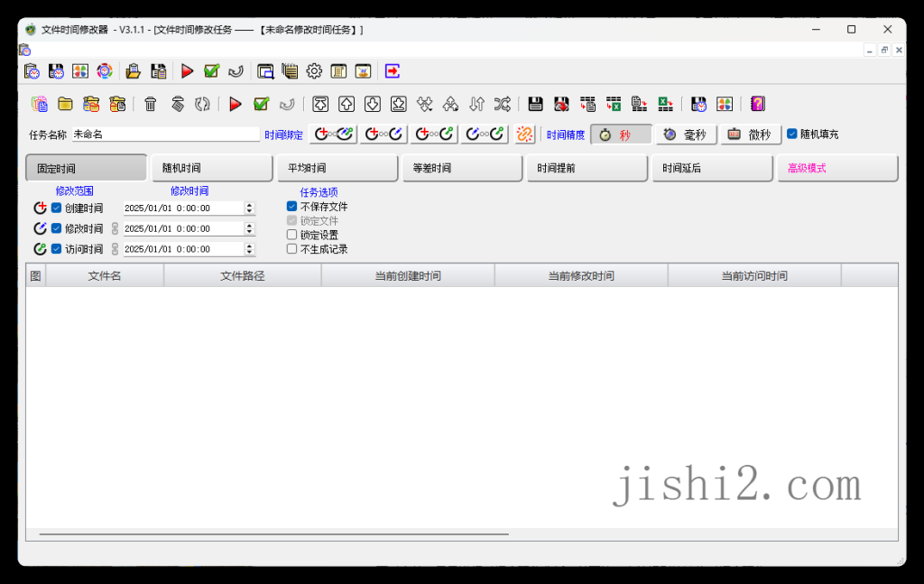This screenshot has height=584, width=924.
Task: Click the up-down swap arrows icon
Action: click(x=476, y=105)
